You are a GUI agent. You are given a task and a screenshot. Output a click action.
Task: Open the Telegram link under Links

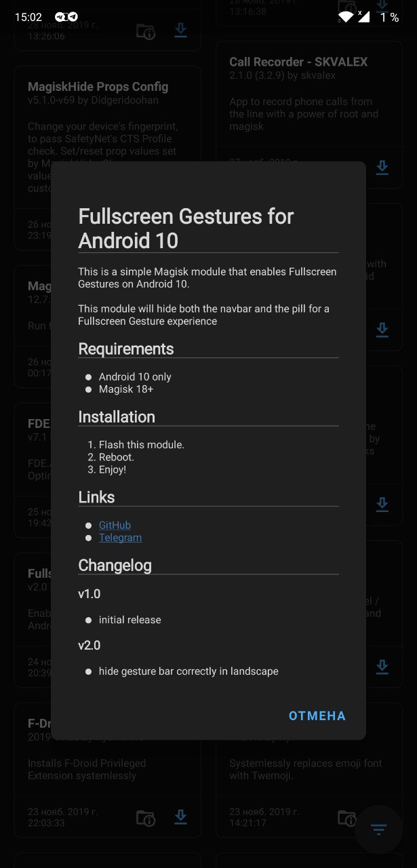click(x=120, y=537)
